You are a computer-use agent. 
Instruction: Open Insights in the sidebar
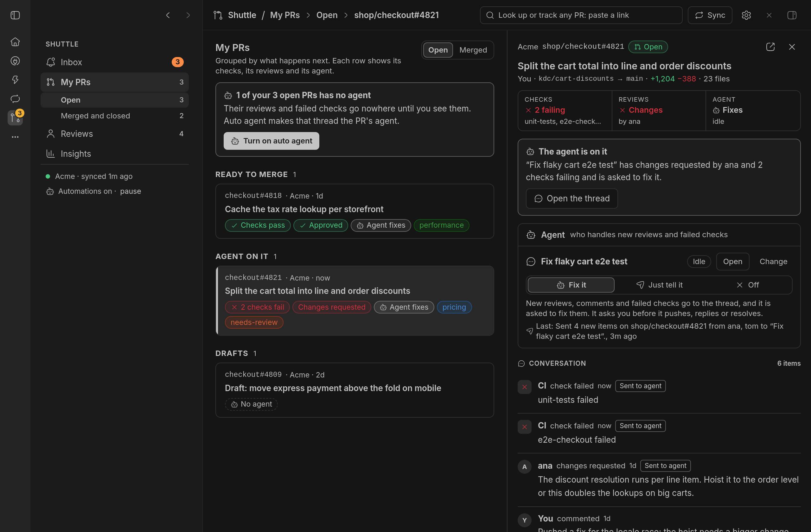(x=114, y=154)
